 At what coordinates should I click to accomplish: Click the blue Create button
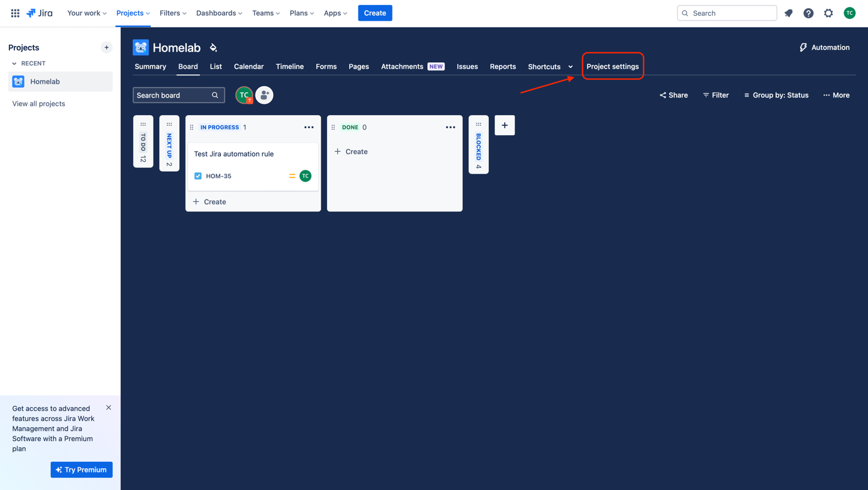tap(375, 13)
